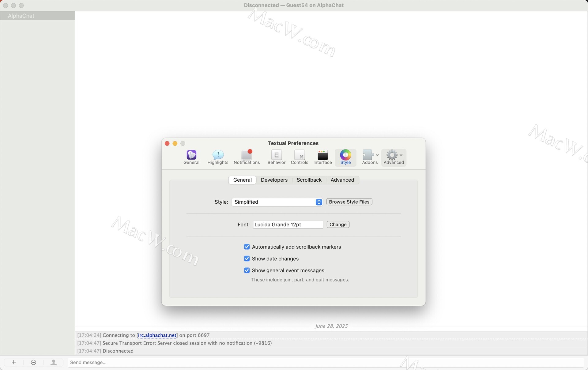This screenshot has height=370, width=588.
Task: Uncheck Show general event messages
Action: point(247,270)
